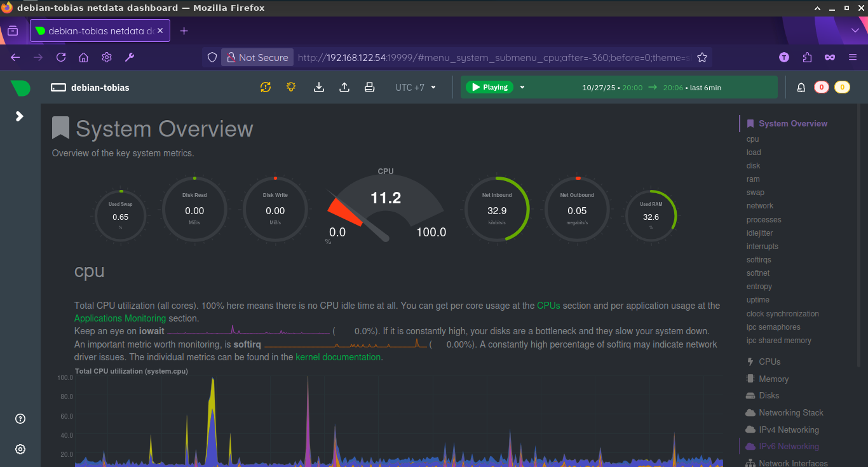Open the alarms bell icon
Screen dimensions: 868x467
[801, 88]
